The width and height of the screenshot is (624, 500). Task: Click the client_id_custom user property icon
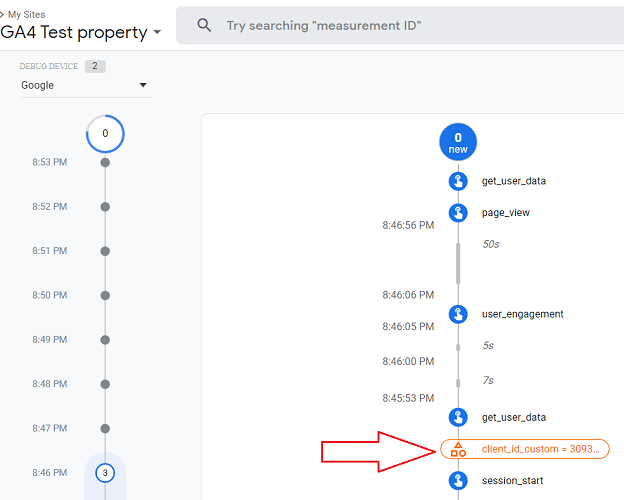[458, 449]
